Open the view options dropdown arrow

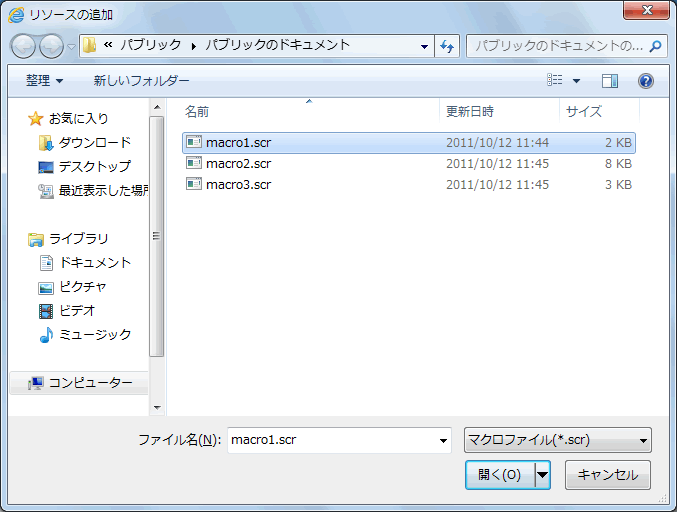(x=576, y=81)
